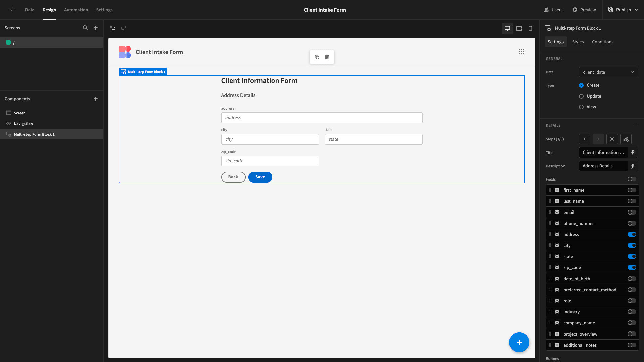Image resolution: width=644 pixels, height=362 pixels.
Task: Open the Data tab
Action: click(x=30, y=10)
